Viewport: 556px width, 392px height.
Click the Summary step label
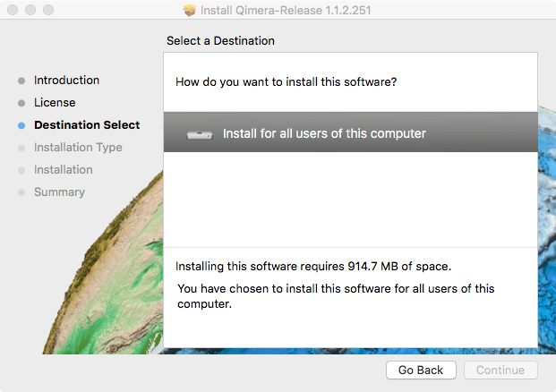(x=59, y=192)
